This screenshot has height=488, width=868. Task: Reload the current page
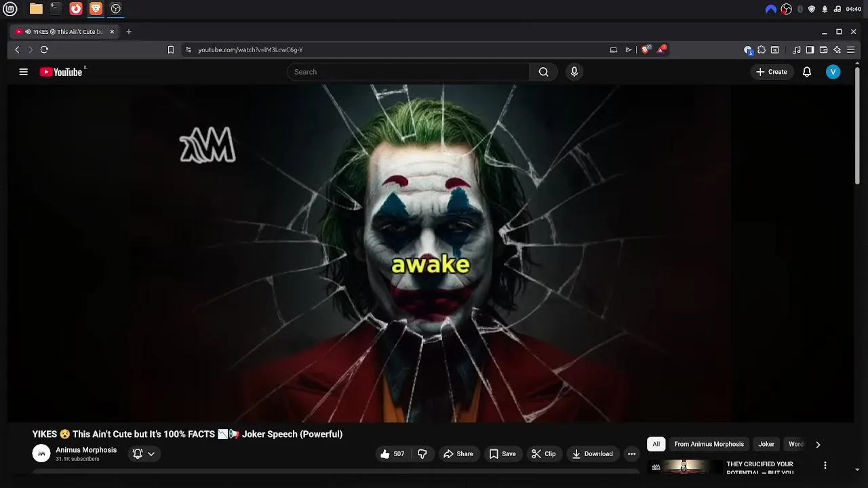44,49
